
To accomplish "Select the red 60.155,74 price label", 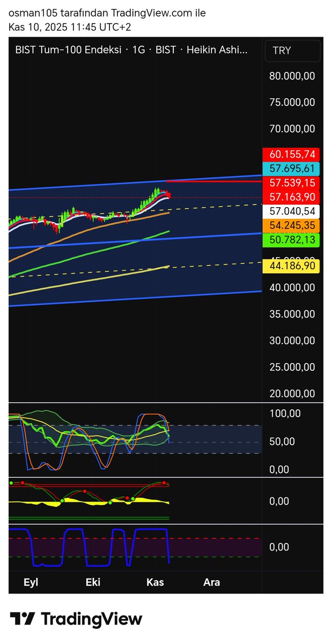I will click(x=291, y=155).
